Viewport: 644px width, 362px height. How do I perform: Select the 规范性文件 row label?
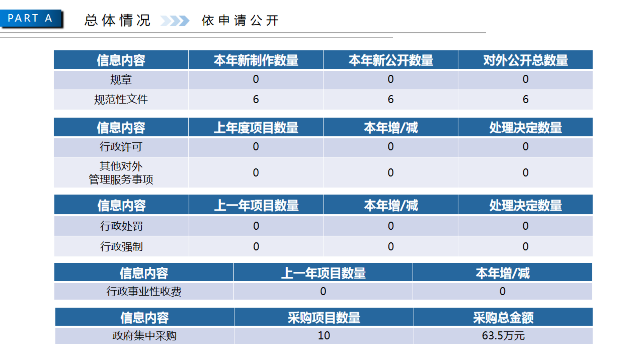tap(121, 99)
